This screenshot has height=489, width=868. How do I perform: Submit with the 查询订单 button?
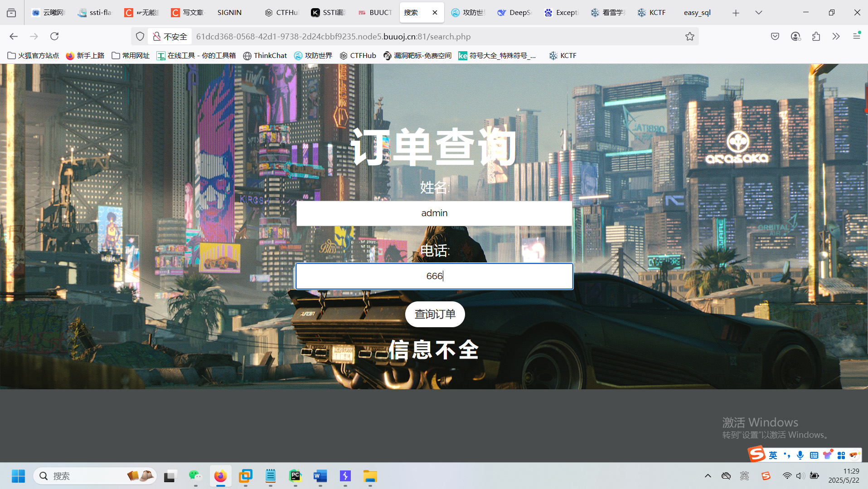[x=435, y=314]
